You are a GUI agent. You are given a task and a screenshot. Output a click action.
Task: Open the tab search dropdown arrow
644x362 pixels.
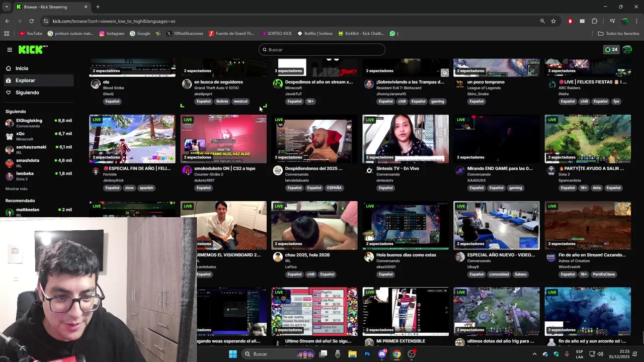(7, 7)
